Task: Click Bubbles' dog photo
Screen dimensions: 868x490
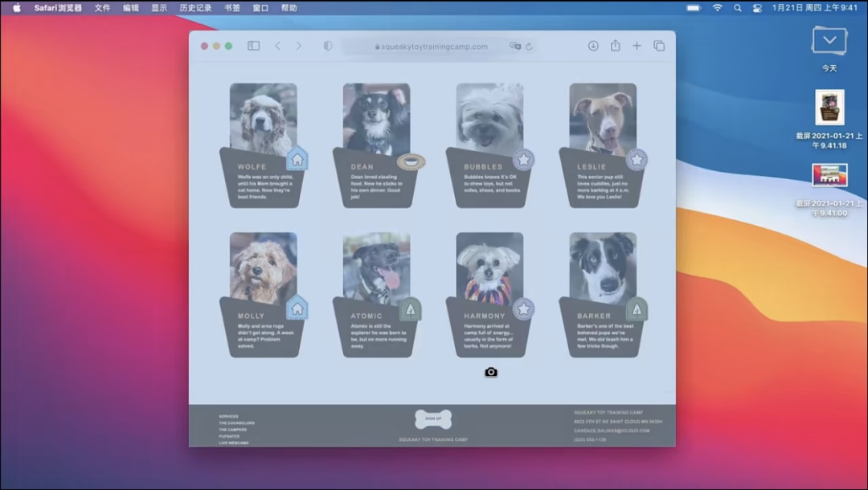Action: click(490, 118)
